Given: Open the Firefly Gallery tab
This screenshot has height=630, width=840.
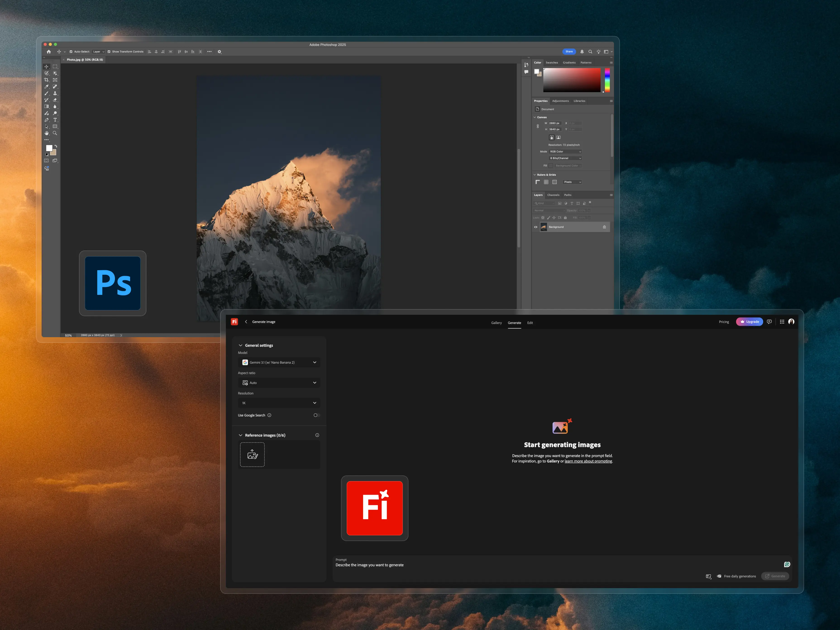Looking at the screenshot, I should (x=496, y=323).
